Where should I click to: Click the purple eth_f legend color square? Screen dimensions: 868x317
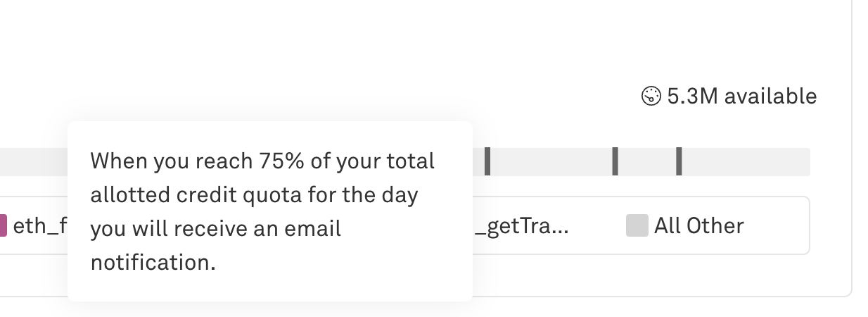3,225
